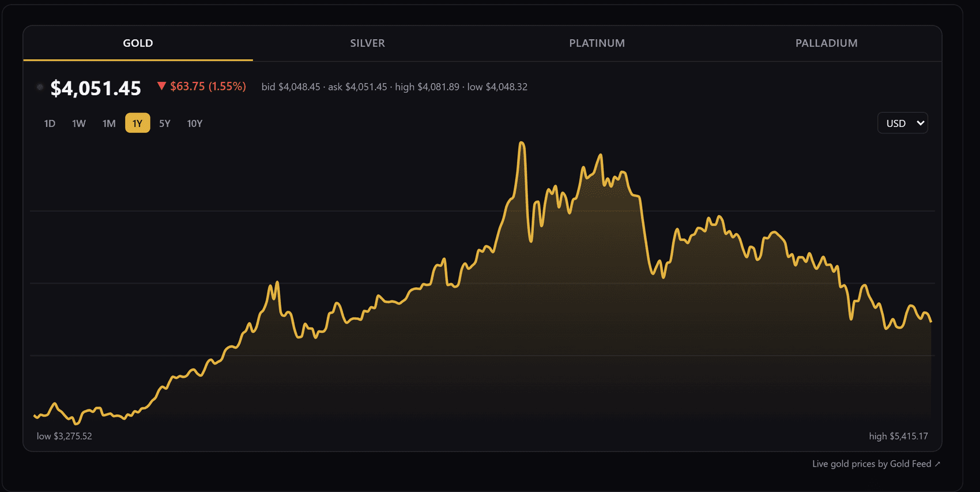
Task: Click the highest peak of gold chart
Action: 522,143
